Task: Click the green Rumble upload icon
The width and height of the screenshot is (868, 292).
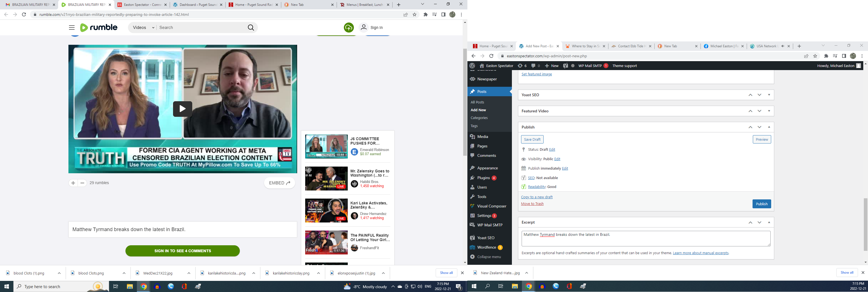Action: click(348, 28)
